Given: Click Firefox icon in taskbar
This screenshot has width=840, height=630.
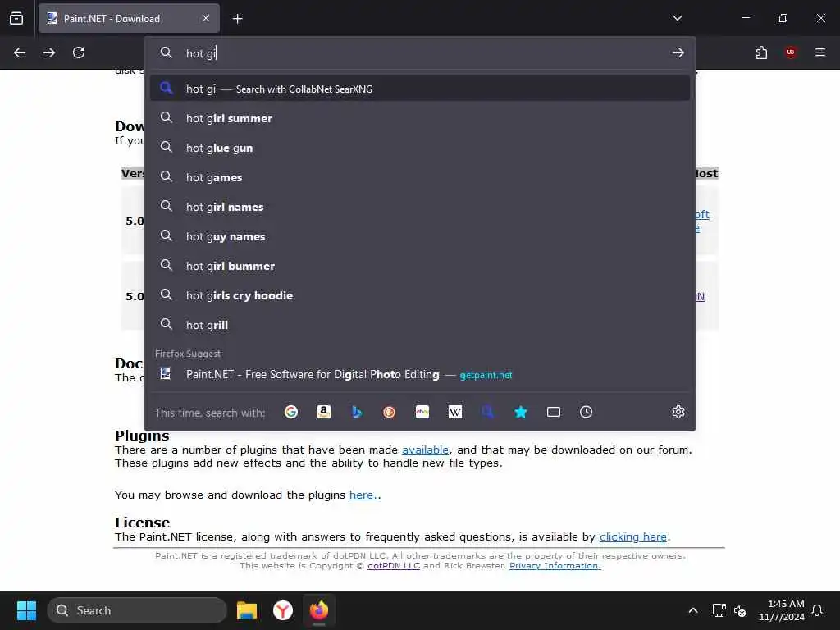Looking at the screenshot, I should point(319,610).
